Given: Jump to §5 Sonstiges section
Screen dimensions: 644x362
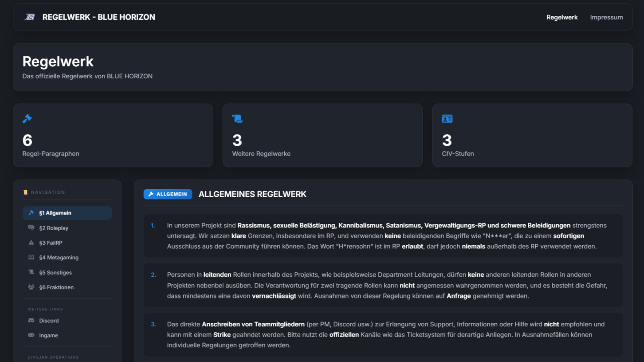Looking at the screenshot, I should click(55, 272).
